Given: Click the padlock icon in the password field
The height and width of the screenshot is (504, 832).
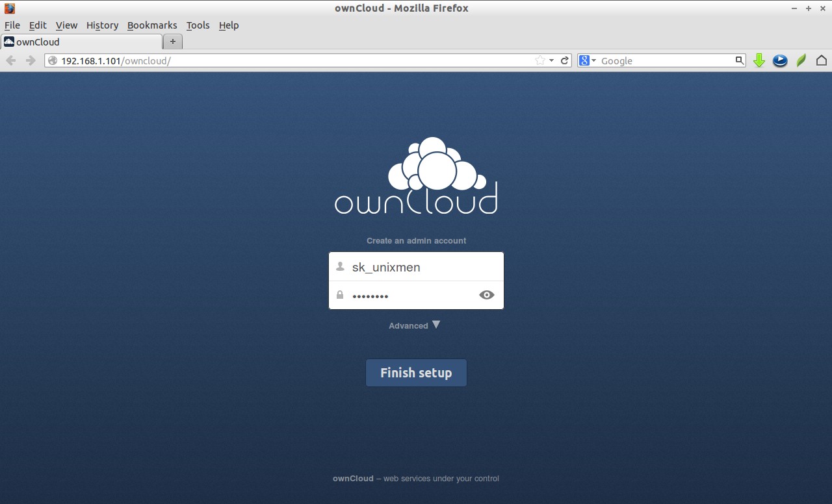Looking at the screenshot, I should tap(339, 295).
